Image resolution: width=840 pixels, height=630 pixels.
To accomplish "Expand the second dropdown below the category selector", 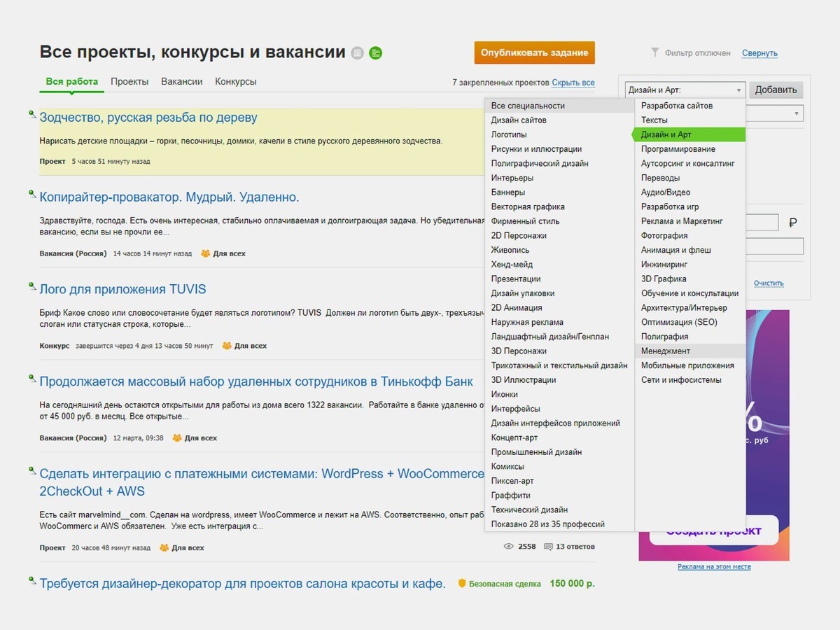I will [774, 113].
